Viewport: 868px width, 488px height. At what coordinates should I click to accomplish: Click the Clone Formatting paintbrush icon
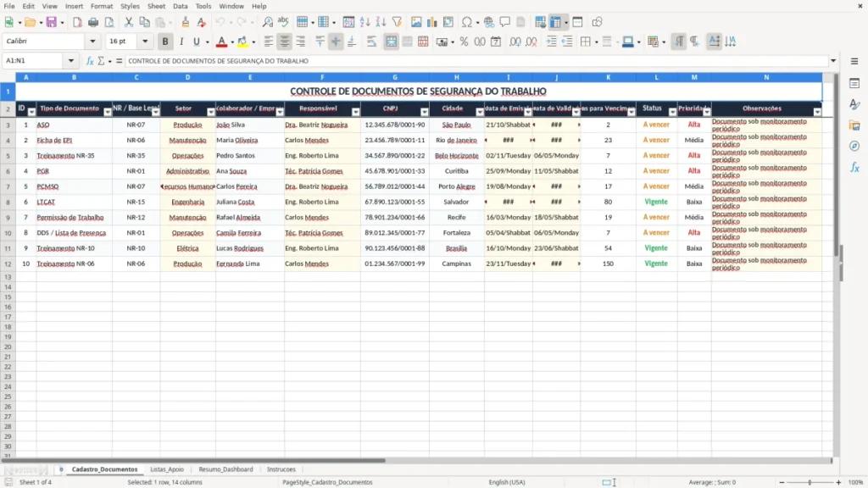(186, 22)
